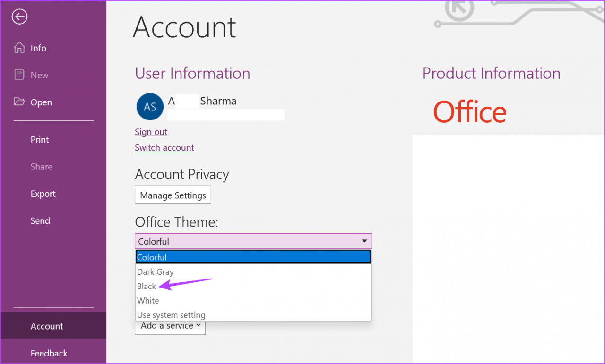Open the Send menu item
605x364 pixels.
[40, 220]
